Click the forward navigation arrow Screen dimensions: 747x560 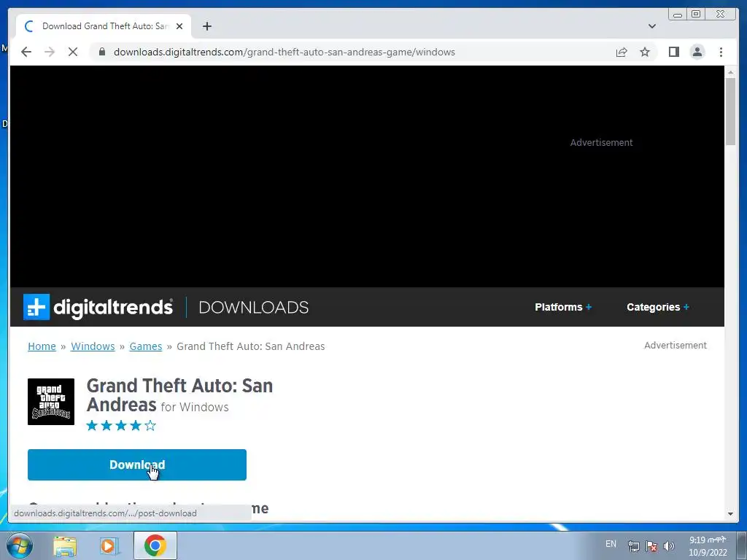(50, 52)
